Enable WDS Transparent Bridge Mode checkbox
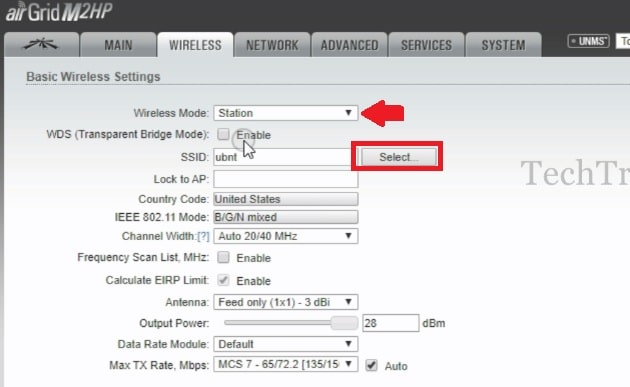The image size is (630, 387). pyautogui.click(x=223, y=134)
